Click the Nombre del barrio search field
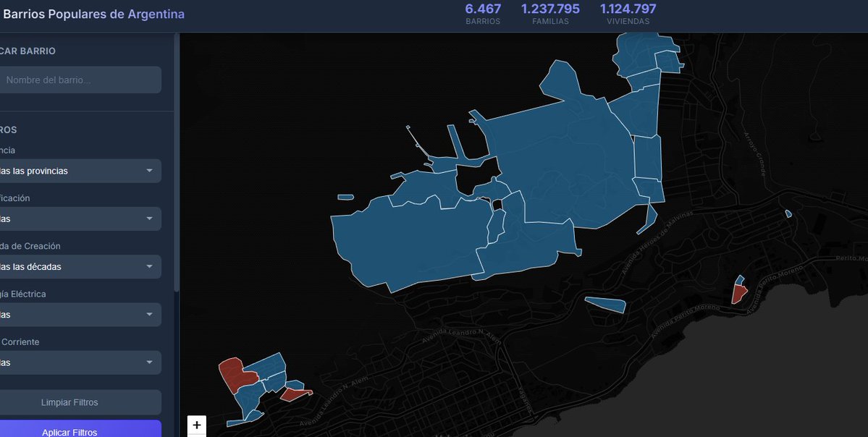 [80, 80]
